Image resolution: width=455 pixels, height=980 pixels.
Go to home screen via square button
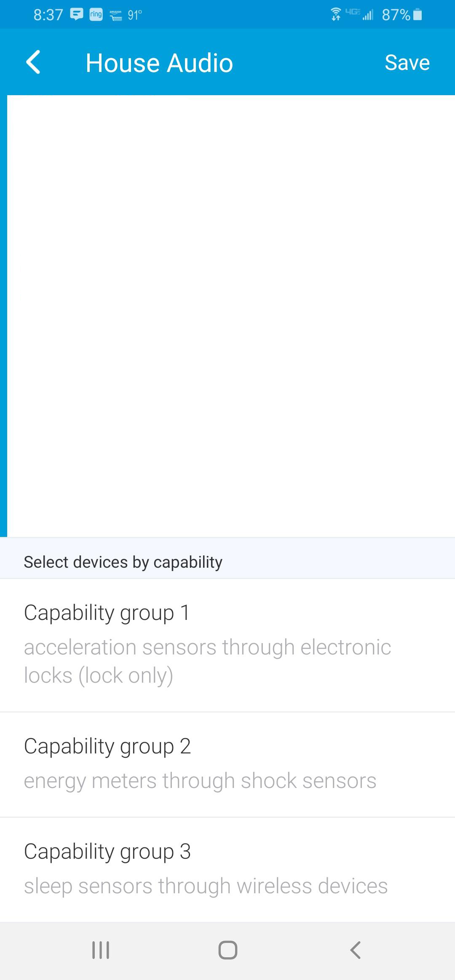[x=228, y=950]
